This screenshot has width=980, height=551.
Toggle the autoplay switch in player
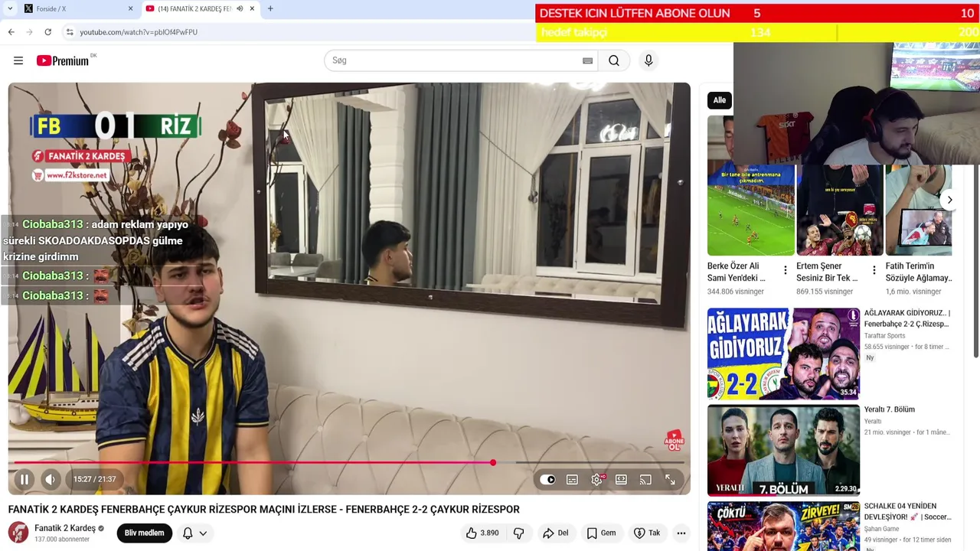547,480
